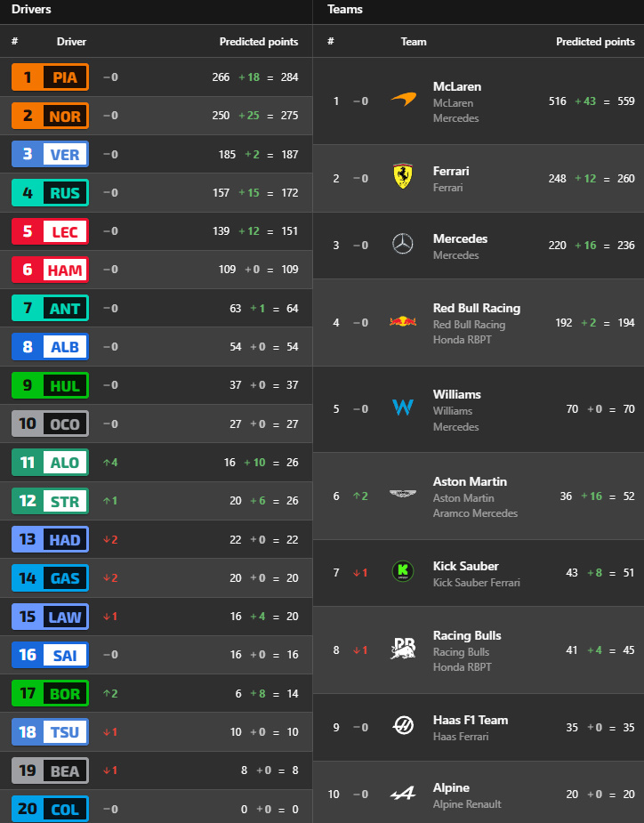This screenshot has width=644, height=823.
Task: Select the GAS driver badge
Action: click(51, 578)
